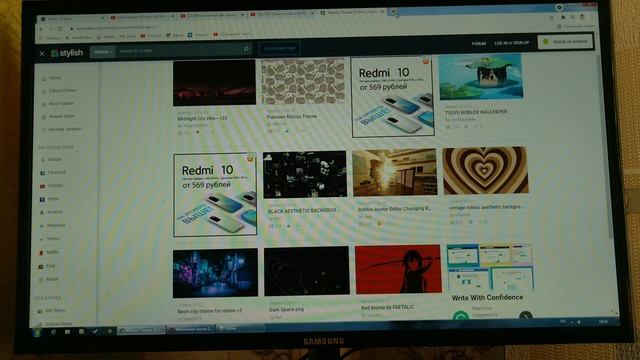Viewport: 640px width, 360px height.
Task: Open the browser menu three-dots icon
Action: pos(592,17)
